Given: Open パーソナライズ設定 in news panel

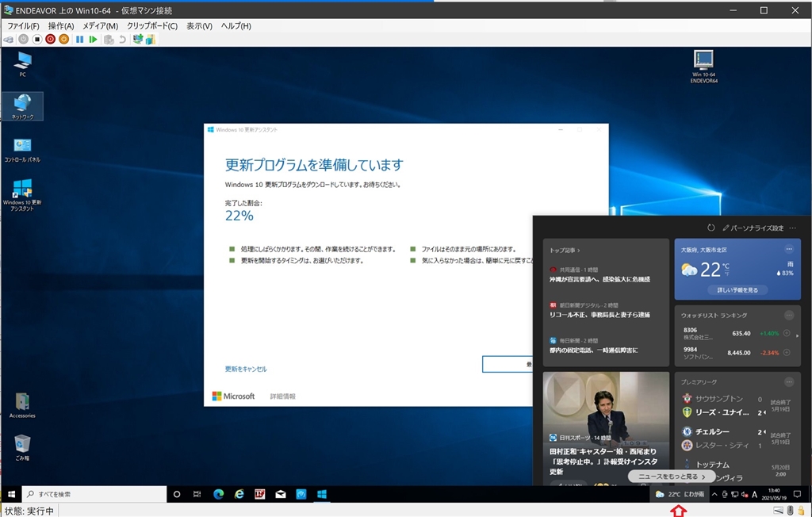Looking at the screenshot, I should coord(753,228).
